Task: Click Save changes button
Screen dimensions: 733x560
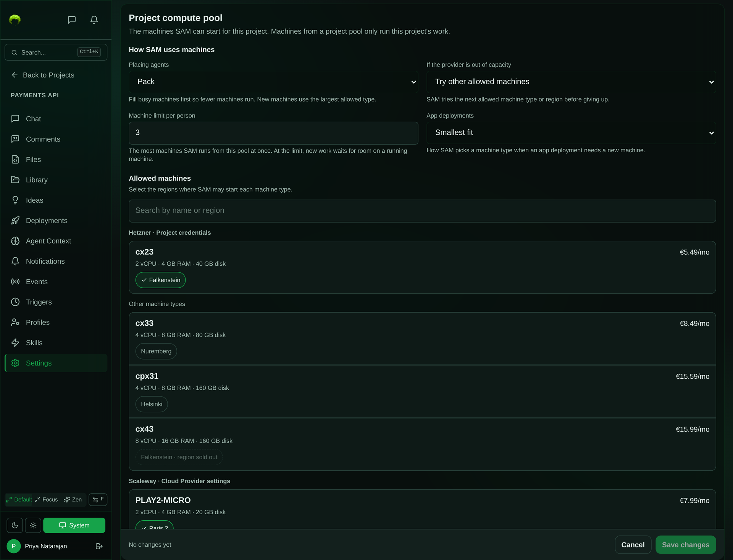Action: [686, 545]
